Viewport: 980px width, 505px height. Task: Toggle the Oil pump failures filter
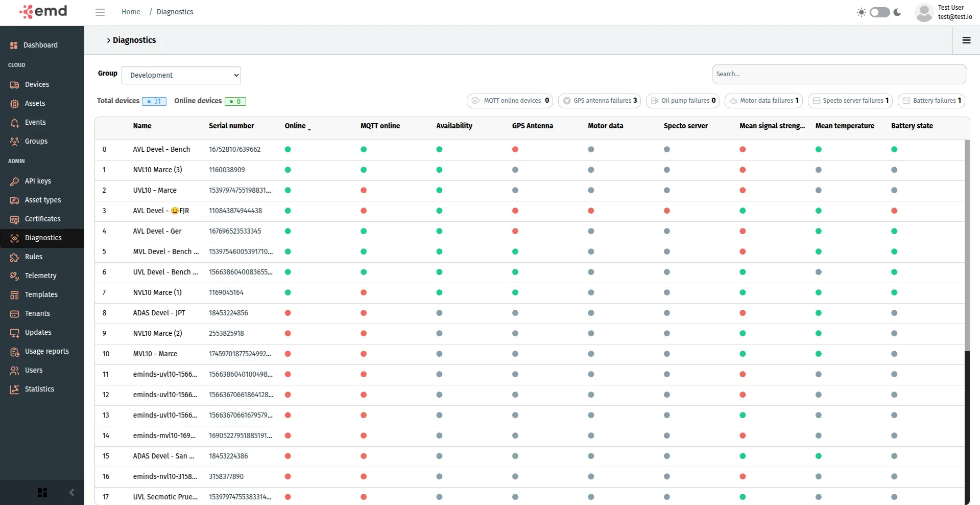(683, 101)
